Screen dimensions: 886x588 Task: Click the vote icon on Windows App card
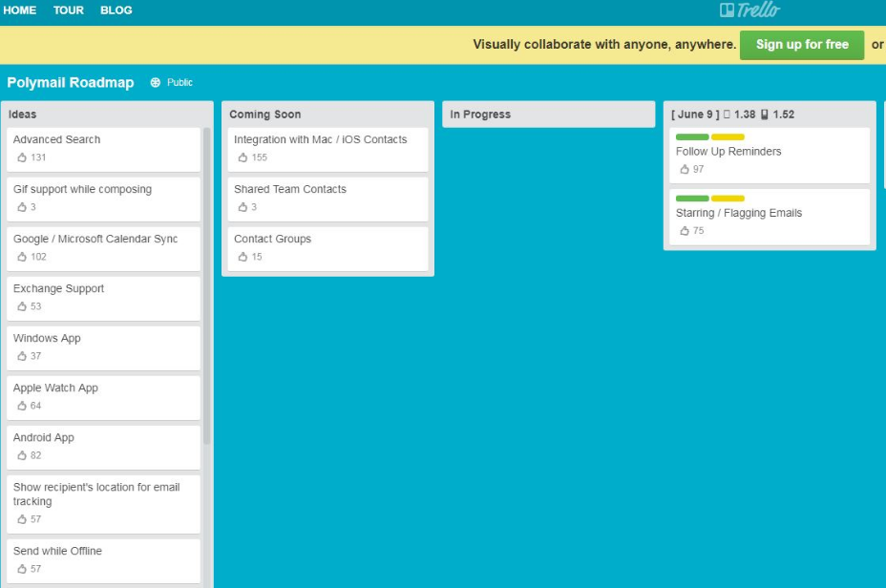point(22,356)
